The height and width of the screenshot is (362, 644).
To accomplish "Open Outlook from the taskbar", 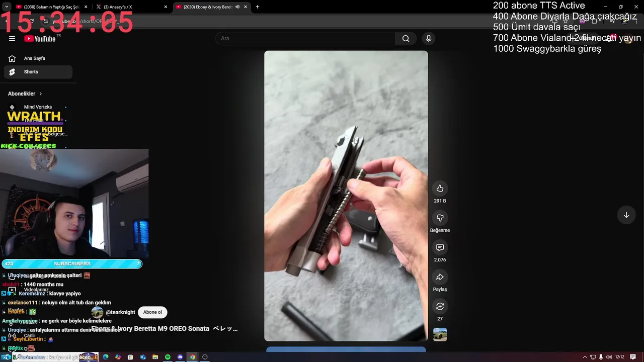I will (x=143, y=357).
